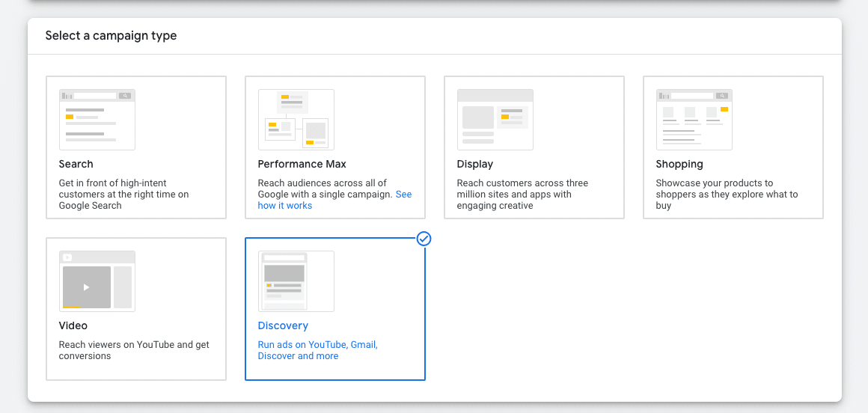Click the Discovery title text
The height and width of the screenshot is (413, 868).
[x=283, y=325]
